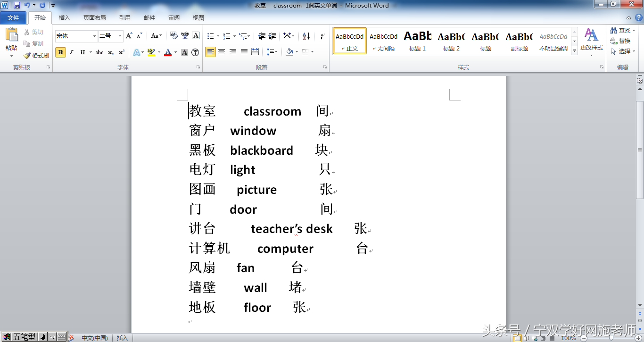This screenshot has height=342, width=644.
Task: Apply strikethrough formatting
Action: [99, 52]
